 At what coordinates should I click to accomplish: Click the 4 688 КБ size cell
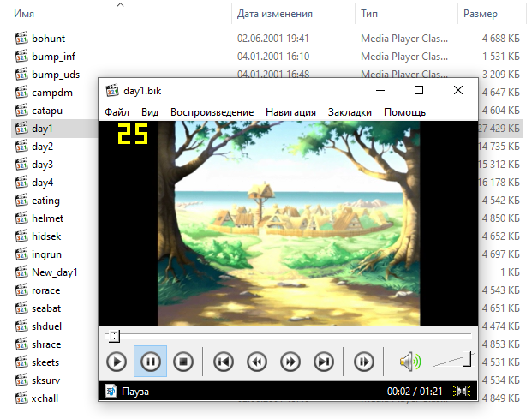click(x=501, y=39)
